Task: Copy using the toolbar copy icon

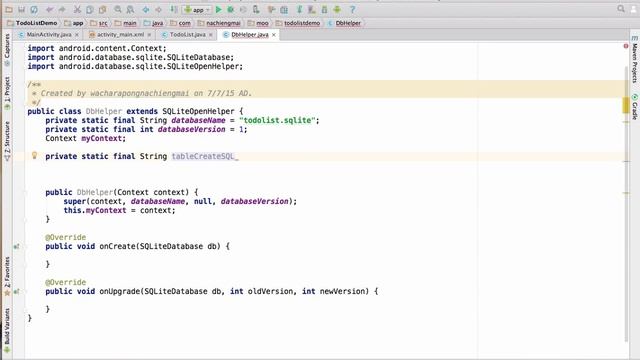Action: coord(90,9)
